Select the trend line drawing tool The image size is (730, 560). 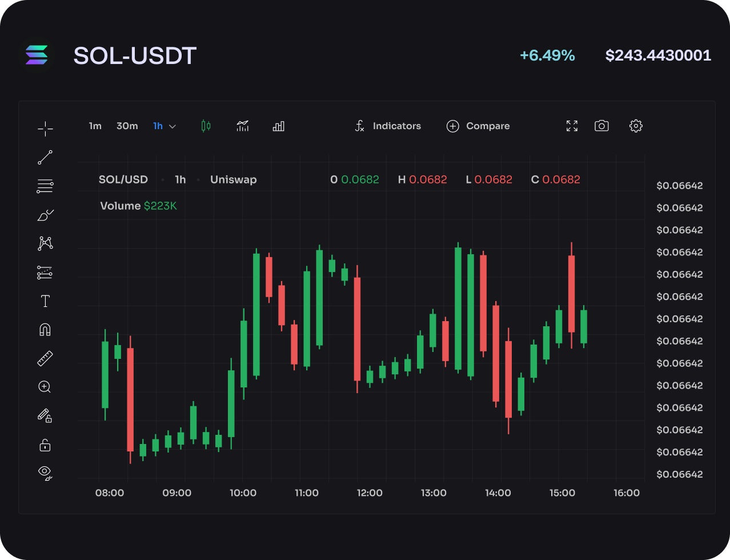(45, 157)
